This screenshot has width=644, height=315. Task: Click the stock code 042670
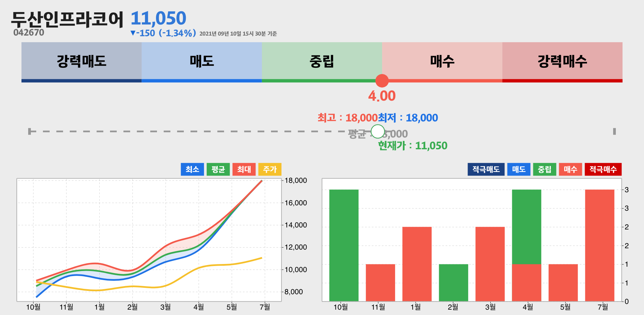[29, 33]
